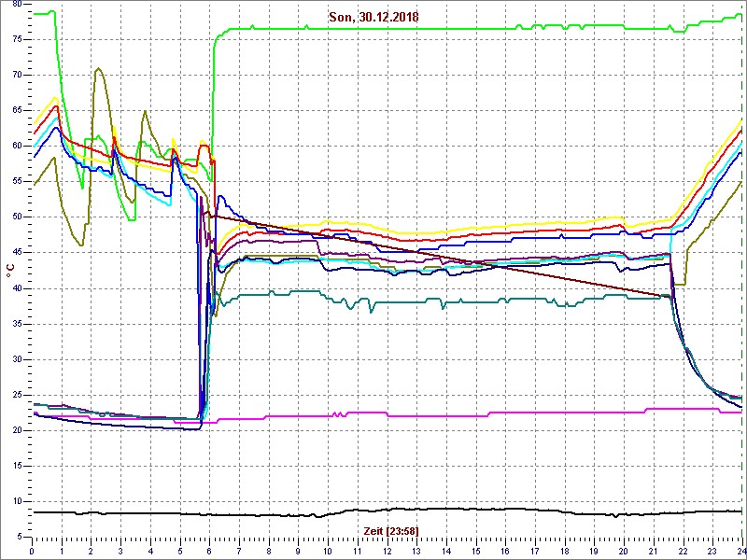747x560 pixels.
Task: Click hour label '11' on time axis
Action: [x=358, y=551]
